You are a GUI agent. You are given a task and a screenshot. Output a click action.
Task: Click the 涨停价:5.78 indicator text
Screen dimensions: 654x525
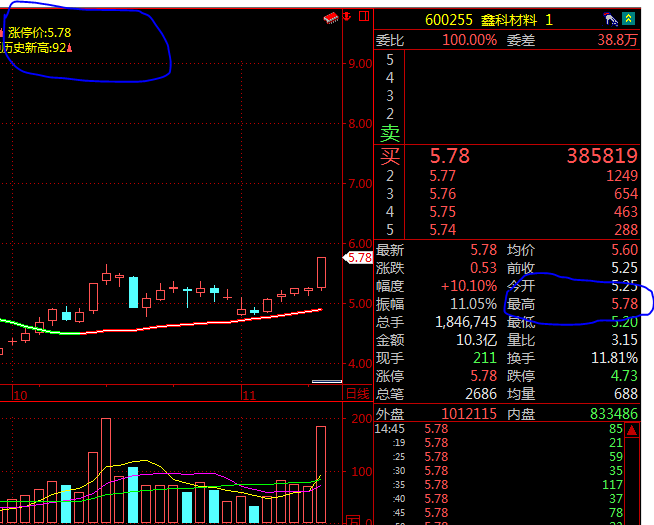pos(39,32)
